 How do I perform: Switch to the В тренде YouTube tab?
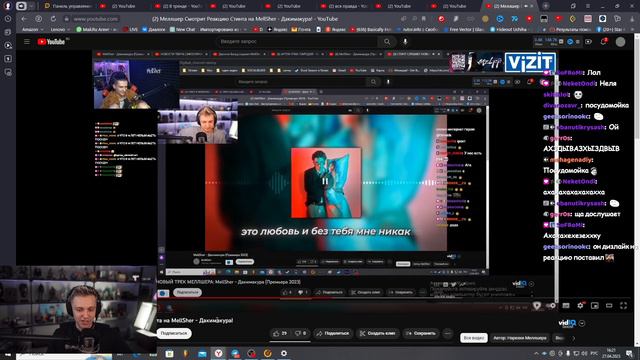click(x=179, y=6)
